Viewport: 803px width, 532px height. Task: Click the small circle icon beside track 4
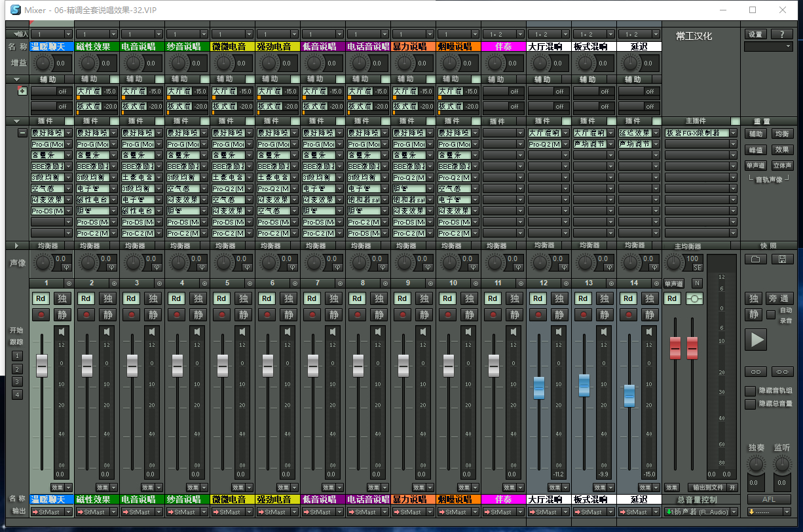click(x=204, y=283)
